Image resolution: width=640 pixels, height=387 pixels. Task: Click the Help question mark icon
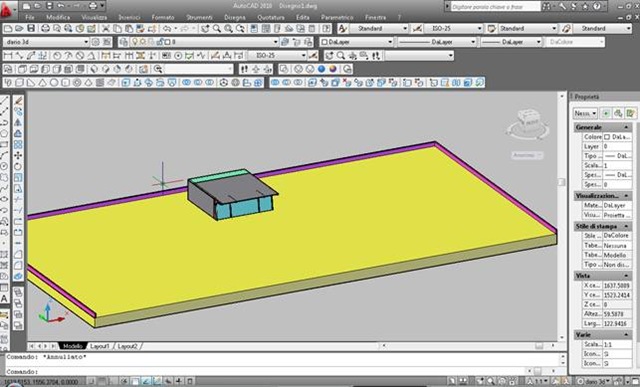pos(597,6)
